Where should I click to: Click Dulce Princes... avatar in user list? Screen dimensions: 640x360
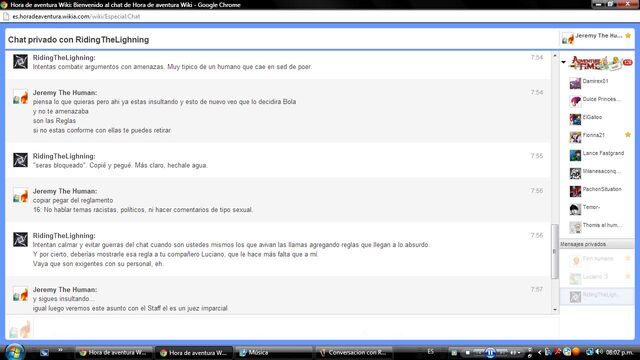pos(575,101)
